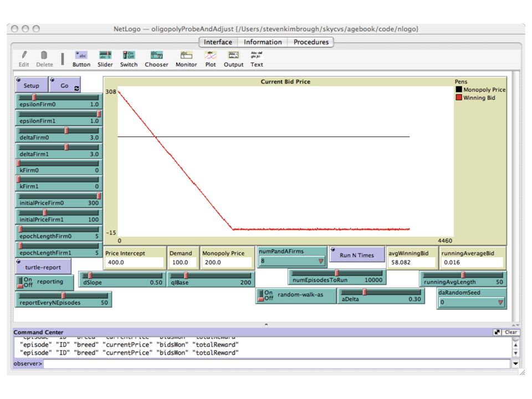This screenshot has height=399, width=532.
Task: Choose the Plot widget tool
Action: click(x=211, y=59)
